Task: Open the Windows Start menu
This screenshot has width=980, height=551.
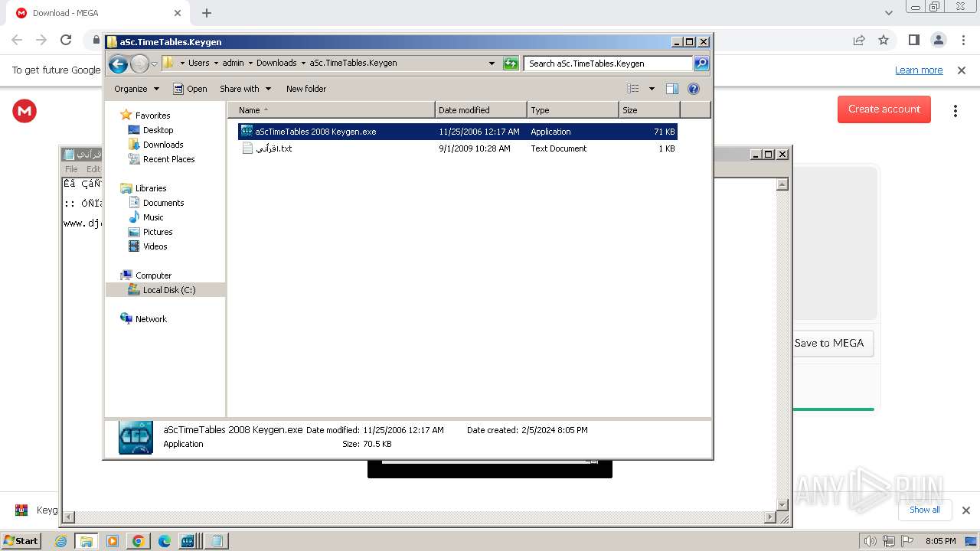Action: pos(21,540)
